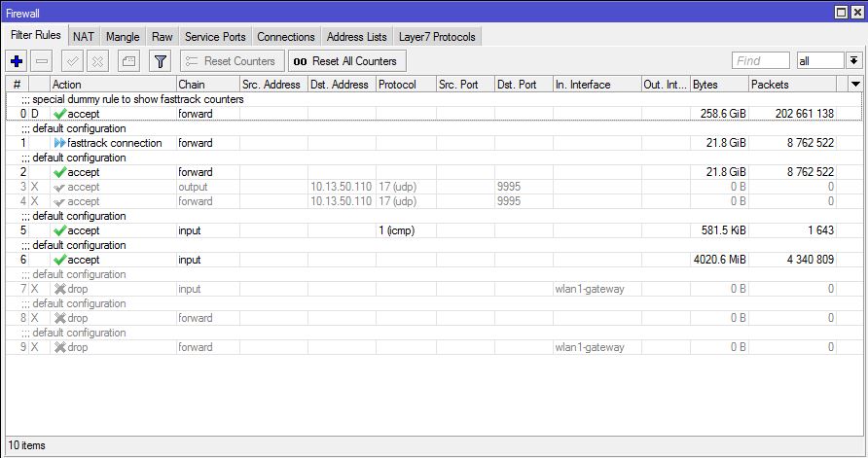Click the D flag on rule 0
Viewport: 868px width, 458px height.
tap(35, 114)
